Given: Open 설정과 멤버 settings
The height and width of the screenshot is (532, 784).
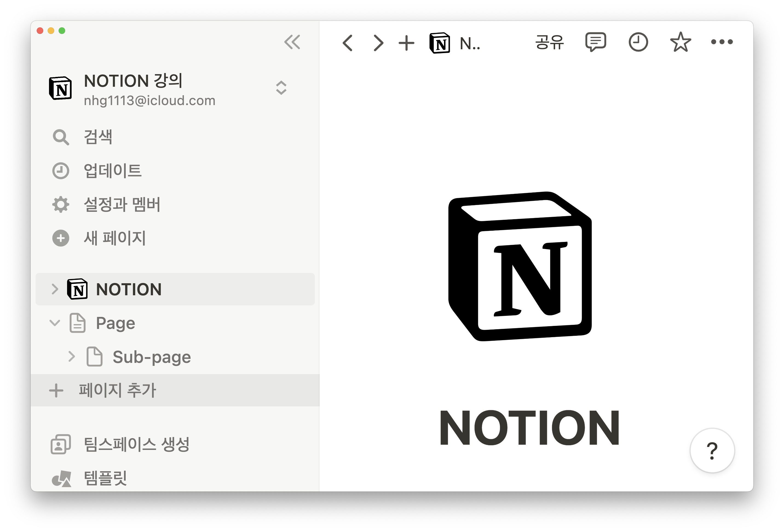Looking at the screenshot, I should [x=122, y=204].
